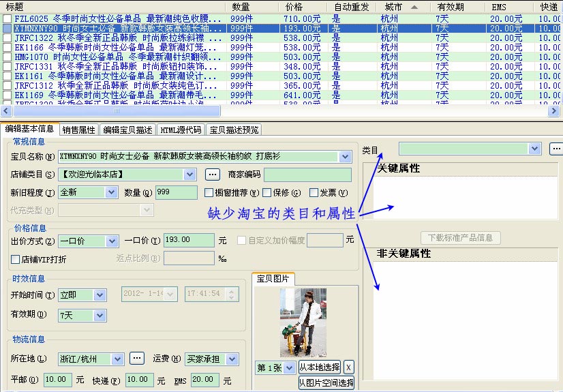Click the ellipsis button beside 所在地
The image size is (563, 392).
click(x=137, y=358)
